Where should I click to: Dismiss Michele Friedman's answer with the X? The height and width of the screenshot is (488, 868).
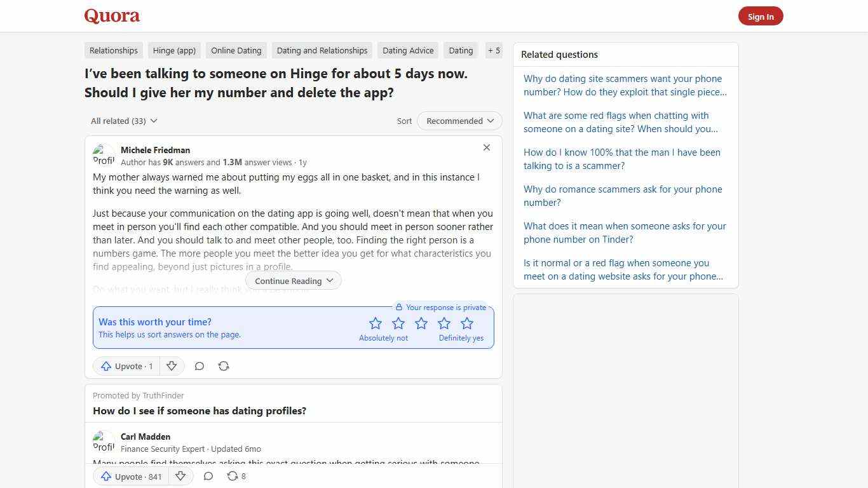coord(487,147)
